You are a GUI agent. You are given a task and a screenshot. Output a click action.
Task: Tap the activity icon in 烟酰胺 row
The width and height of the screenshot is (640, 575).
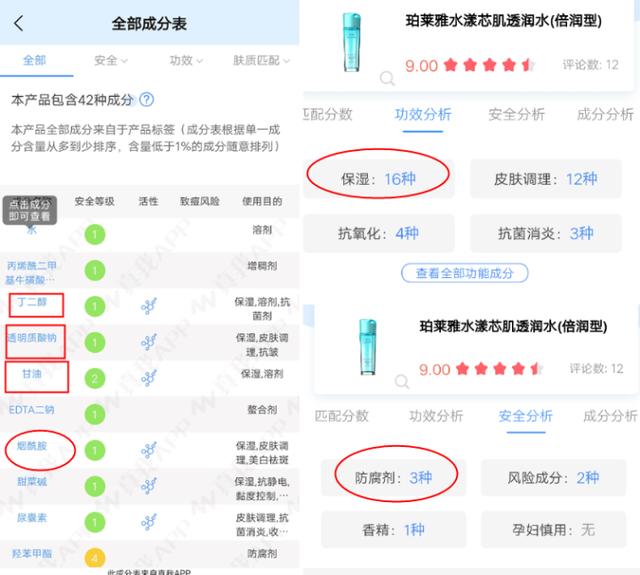pos(149,450)
